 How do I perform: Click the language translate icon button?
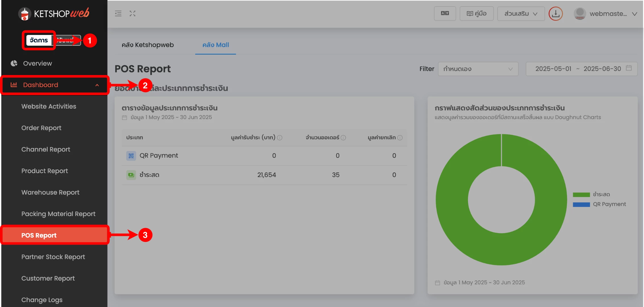click(x=445, y=13)
